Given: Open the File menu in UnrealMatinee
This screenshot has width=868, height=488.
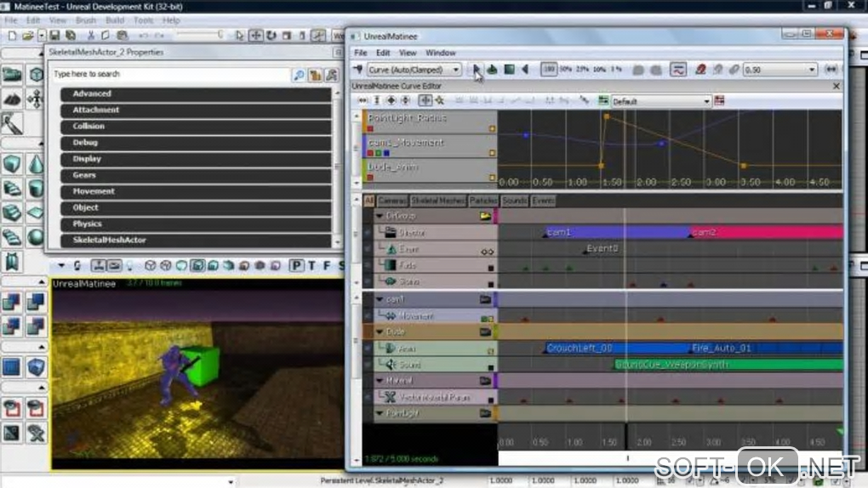Looking at the screenshot, I should tap(360, 53).
